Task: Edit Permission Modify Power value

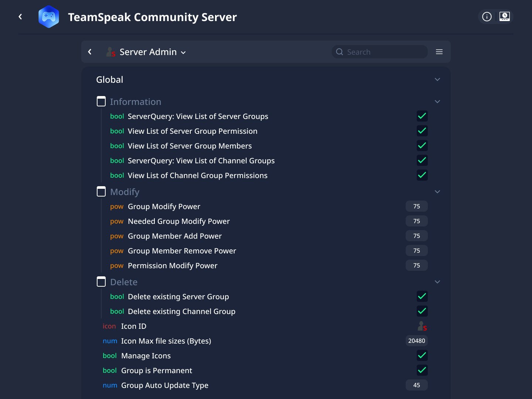Action: (417, 265)
